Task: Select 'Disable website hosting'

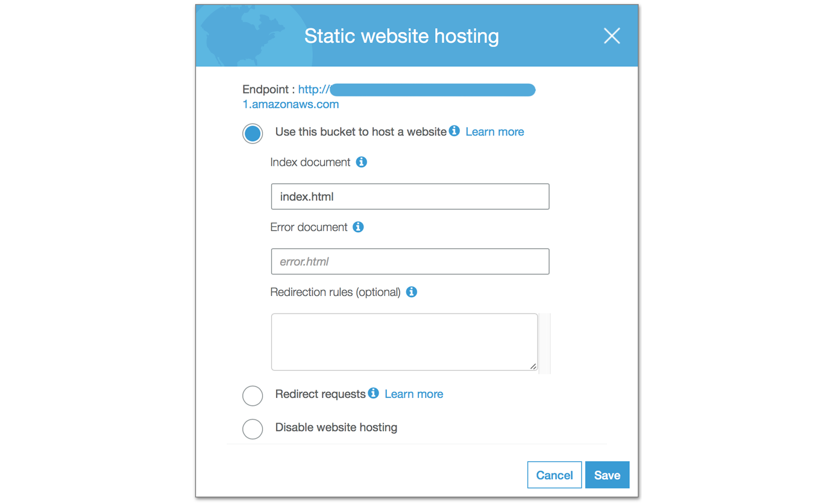Action: pyautogui.click(x=253, y=429)
